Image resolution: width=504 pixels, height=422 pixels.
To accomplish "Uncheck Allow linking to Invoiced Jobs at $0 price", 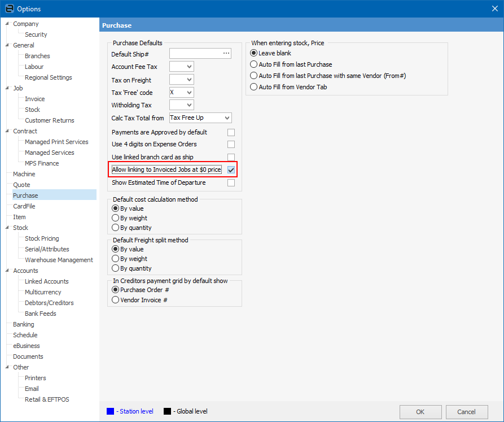I will coord(231,169).
